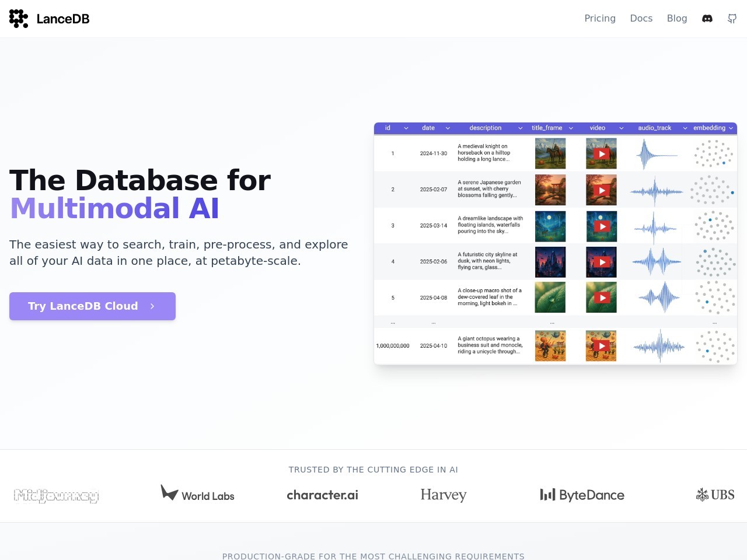Open the dreamlike landscape title frame thumbnail
Image resolution: width=747 pixels, height=560 pixels.
point(550,226)
